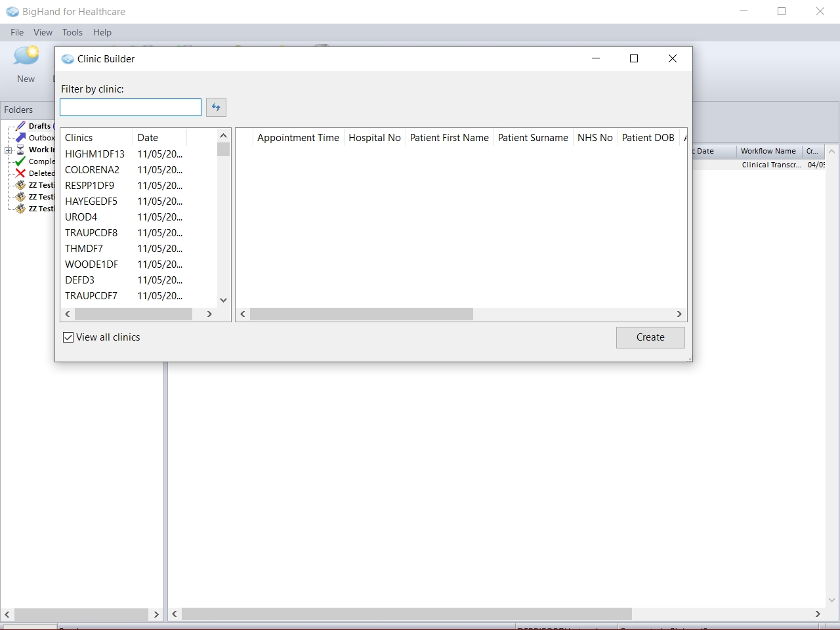Image resolution: width=840 pixels, height=630 pixels.
Task: Select clinic RESPP1DF9 in the list
Action: [x=89, y=186]
